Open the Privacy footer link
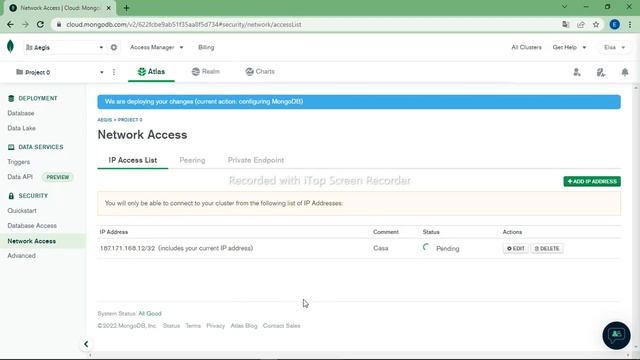This screenshot has height=360, width=640. (x=216, y=326)
